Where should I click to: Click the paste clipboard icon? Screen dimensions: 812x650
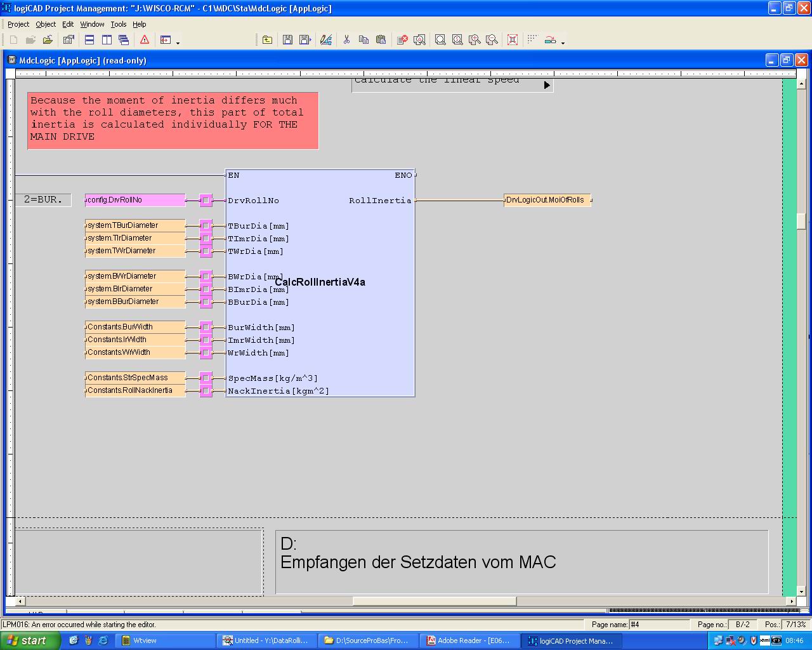381,40
